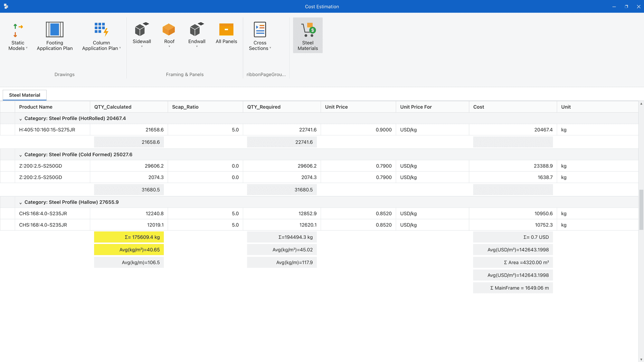644x362 pixels.
Task: Click the Σ= 0.7 USD cost summary
Action: pyautogui.click(x=513, y=237)
